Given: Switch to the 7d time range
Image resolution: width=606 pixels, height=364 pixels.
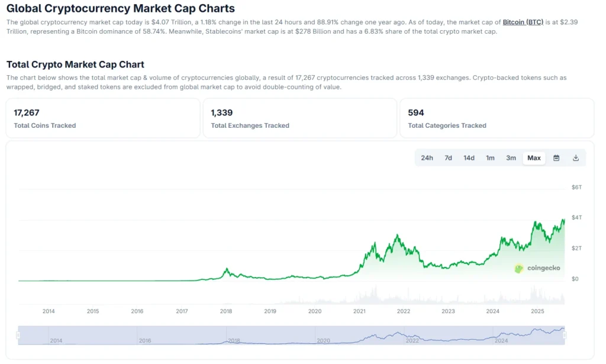Looking at the screenshot, I should coord(448,158).
